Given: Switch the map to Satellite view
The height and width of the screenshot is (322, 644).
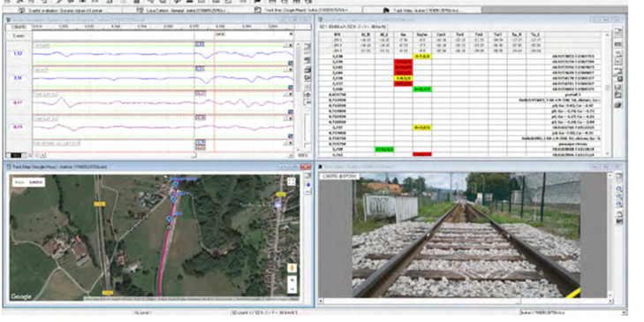Looking at the screenshot, I should tap(35, 182).
